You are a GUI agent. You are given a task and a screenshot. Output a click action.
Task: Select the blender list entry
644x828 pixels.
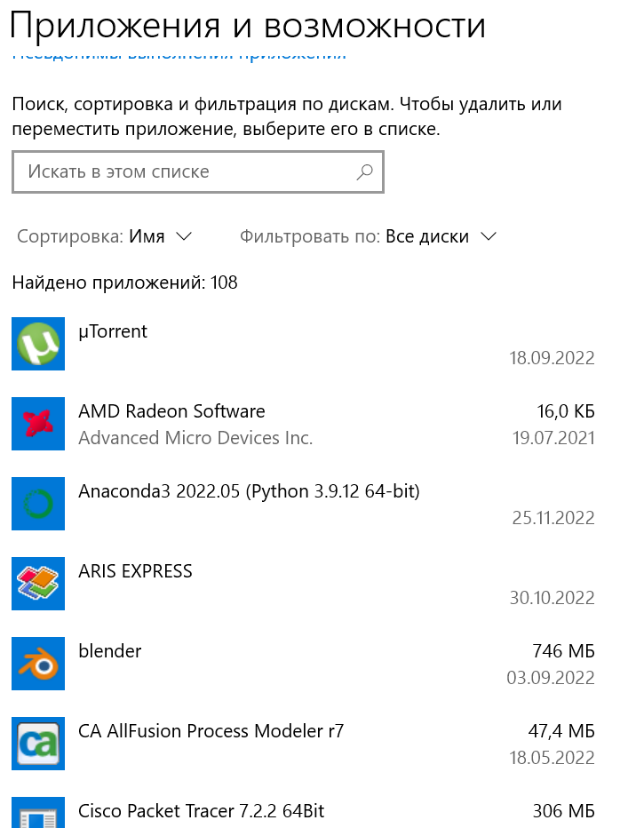click(303, 664)
